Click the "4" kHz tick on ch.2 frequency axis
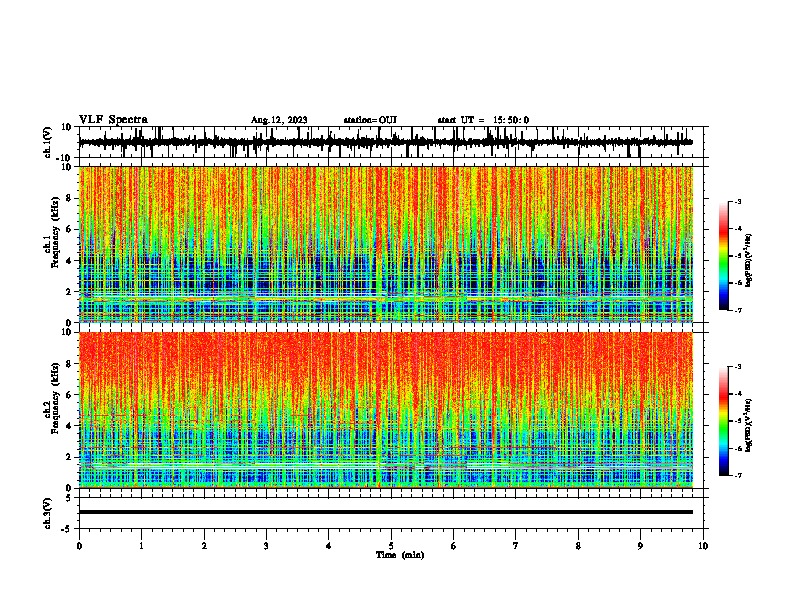This screenshot has height=612, width=792. (70, 426)
